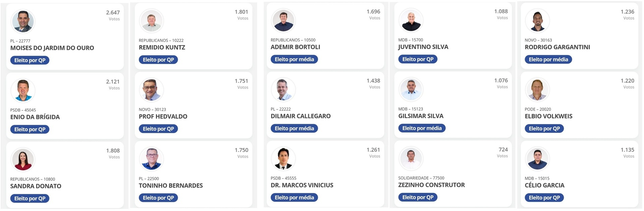
Task: Click 'Eleito por média' for Rodrigo Gargantini
Action: click(x=548, y=59)
